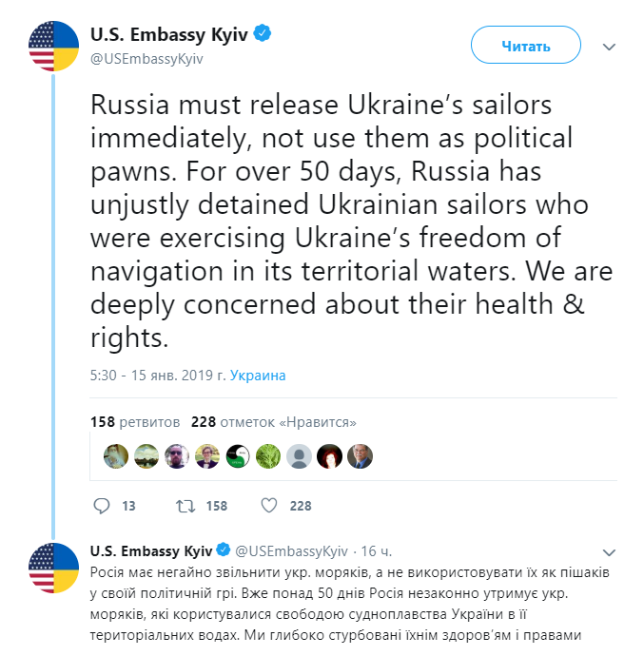Open the second tweet's dropdown chevron
The height and width of the screenshot is (656, 644).
coord(611,551)
